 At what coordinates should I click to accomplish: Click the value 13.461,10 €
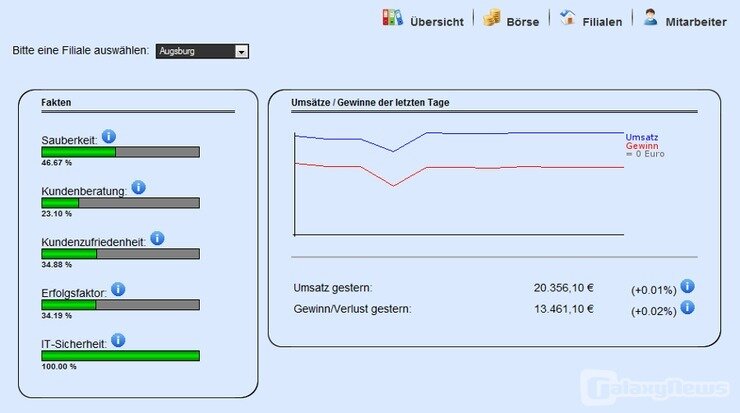point(563,309)
